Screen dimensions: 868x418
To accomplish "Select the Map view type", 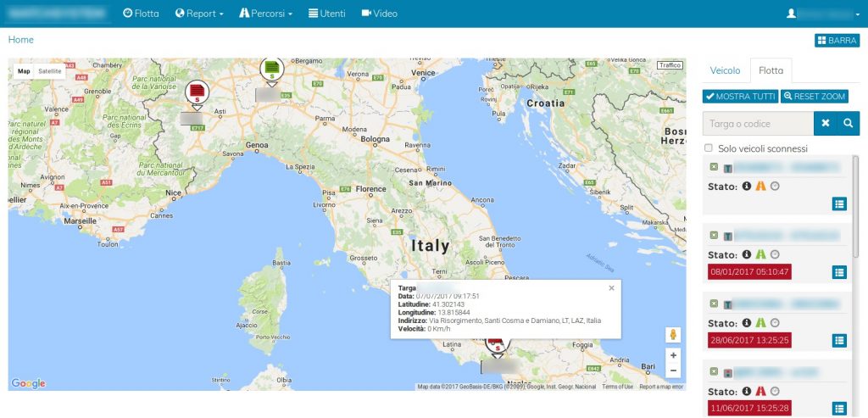I will click(24, 71).
